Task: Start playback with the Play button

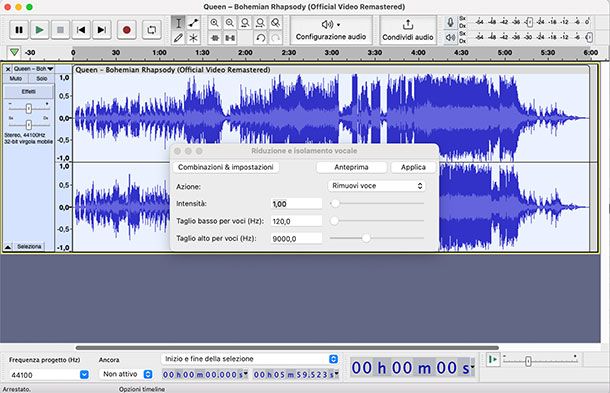Action: [39, 30]
